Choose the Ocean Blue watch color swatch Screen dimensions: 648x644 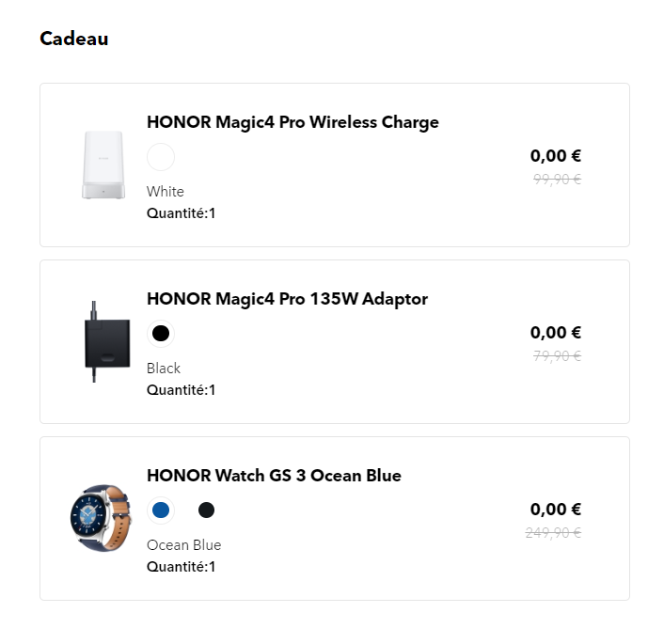pyautogui.click(x=161, y=510)
